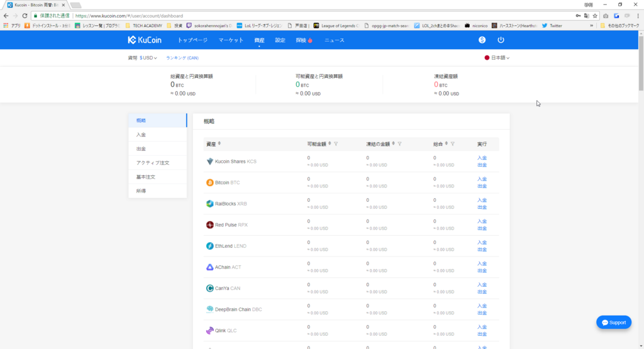Bookmark this page with star icon
The image size is (644, 349).
click(595, 16)
